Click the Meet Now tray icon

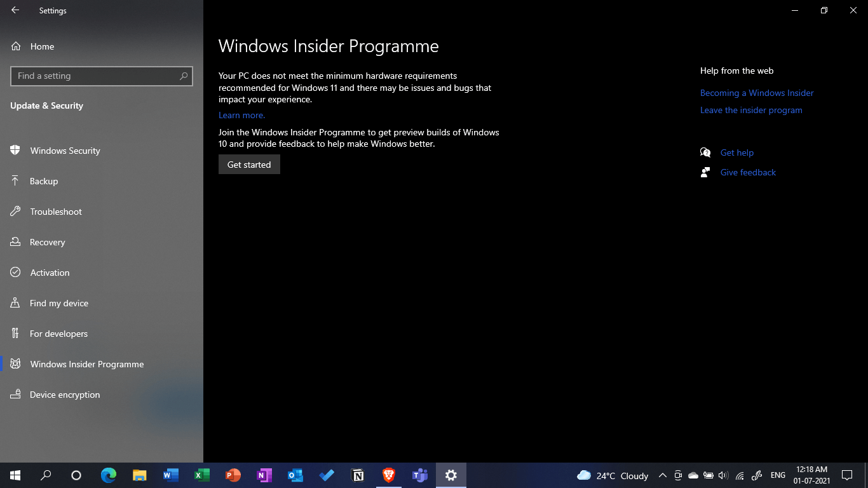click(678, 475)
